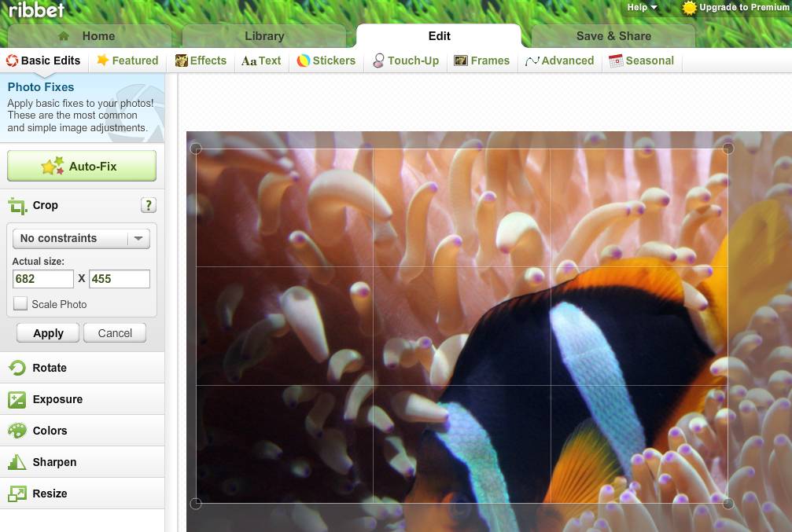
Task: Click the Rotate arrow icon
Action: coord(17,368)
